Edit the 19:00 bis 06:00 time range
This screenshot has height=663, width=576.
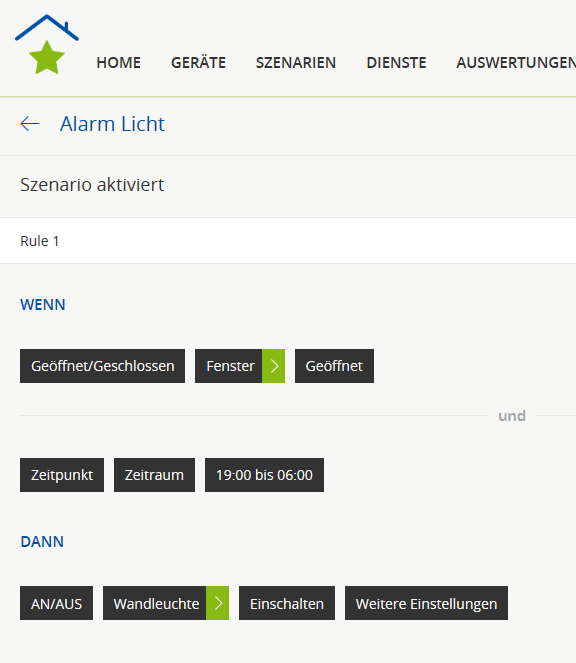pos(264,475)
